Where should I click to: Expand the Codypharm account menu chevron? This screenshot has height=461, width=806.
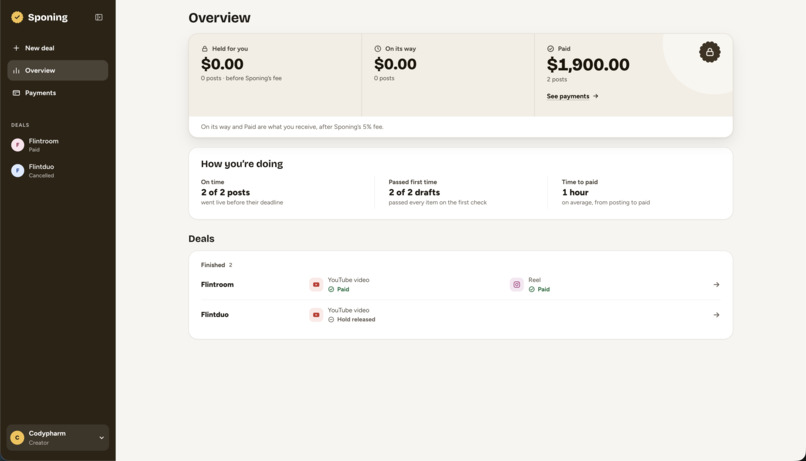(x=101, y=438)
